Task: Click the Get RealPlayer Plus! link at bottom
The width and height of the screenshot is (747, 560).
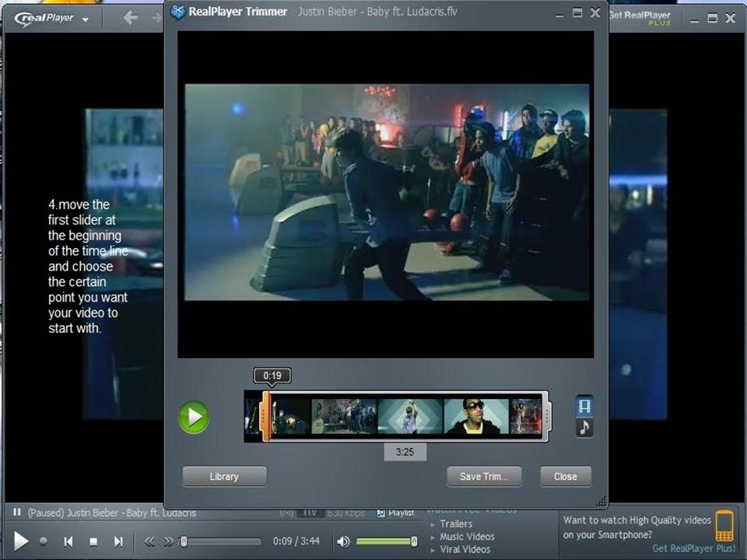Action: pyautogui.click(x=693, y=548)
